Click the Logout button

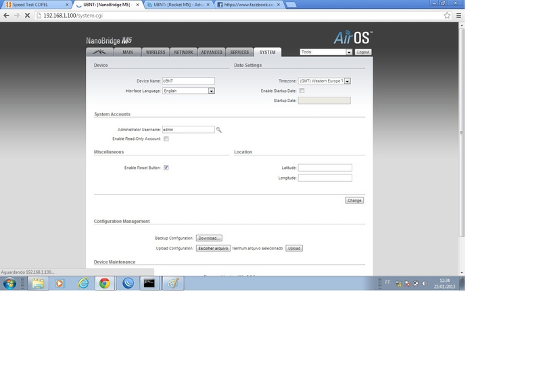[363, 52]
